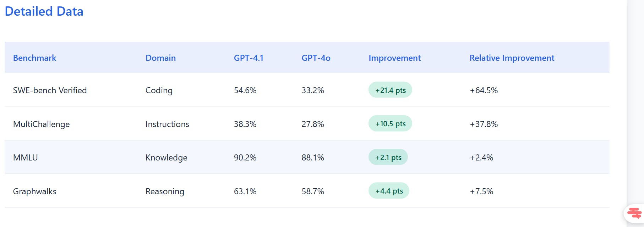Select the MMLU benchmark cell
The width and height of the screenshot is (644, 227).
(x=25, y=158)
